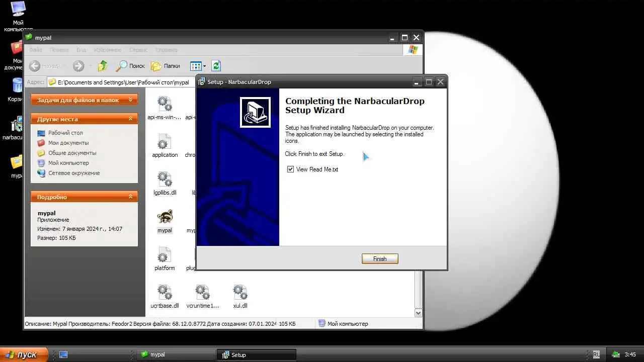Click the mypal window title bar icon

[30, 38]
